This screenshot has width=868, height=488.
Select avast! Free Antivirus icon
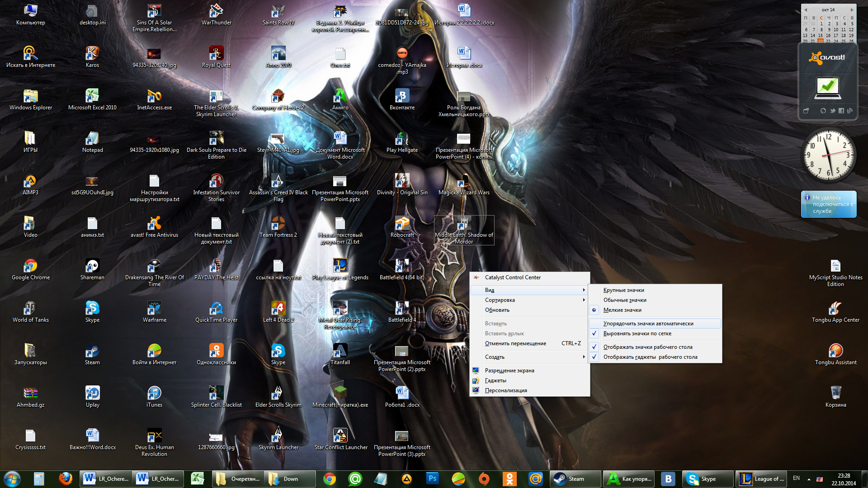[x=154, y=227]
